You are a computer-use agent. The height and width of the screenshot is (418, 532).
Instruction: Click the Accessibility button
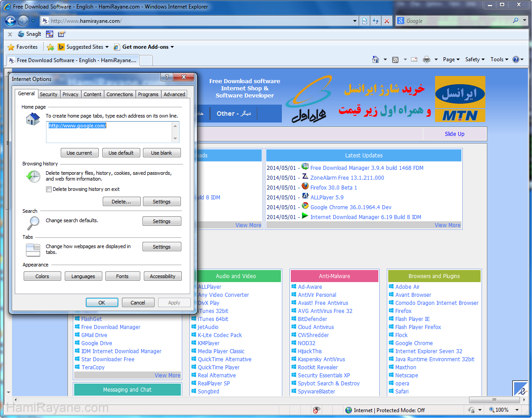click(x=163, y=276)
